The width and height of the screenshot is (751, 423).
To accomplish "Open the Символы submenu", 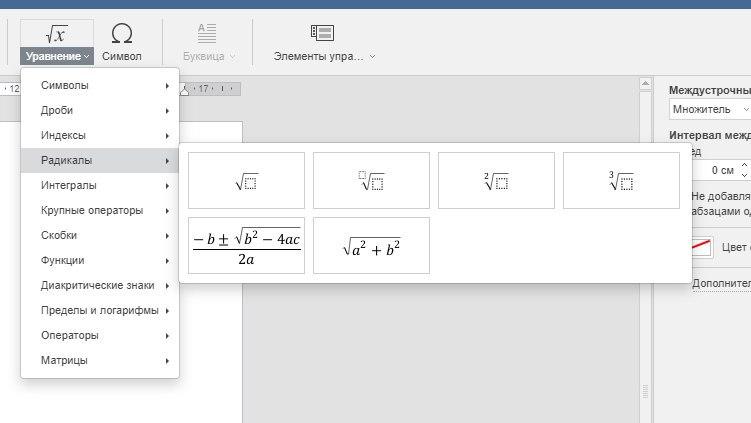I will pos(100,85).
